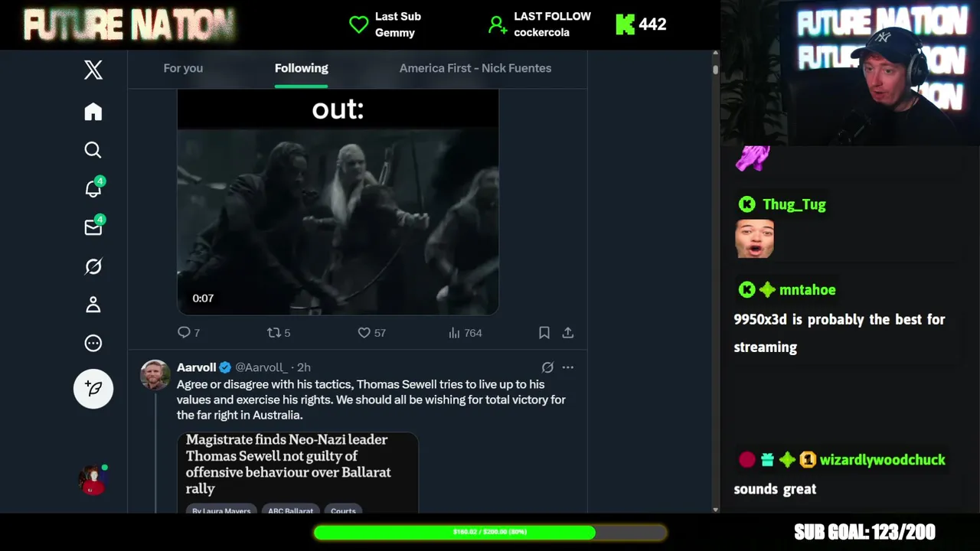Click scrollbar up arrow of timeline

(x=716, y=54)
